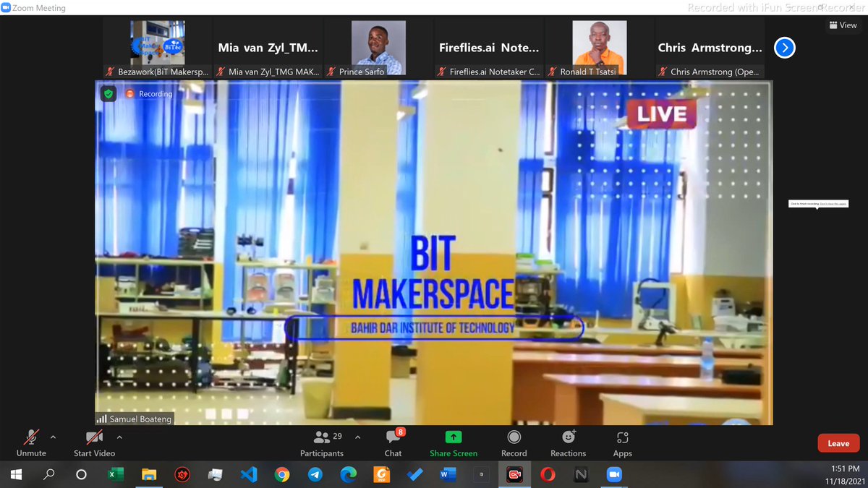The width and height of the screenshot is (868, 488).
Task: Select Prince Sarfo video thumbnail
Action: click(x=378, y=48)
